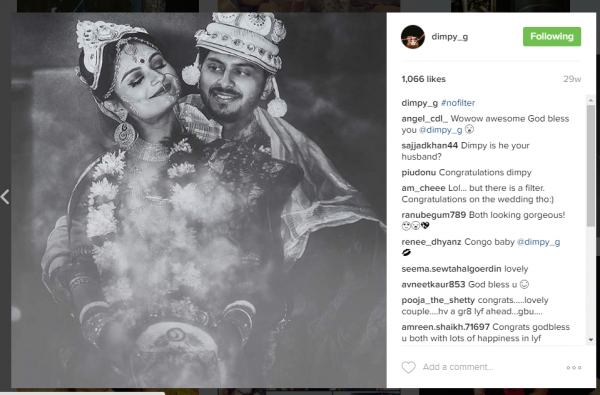600x395 pixels.
Task: Click @dimpy_g mention in renee_dhyanz comment
Action: [x=538, y=242]
